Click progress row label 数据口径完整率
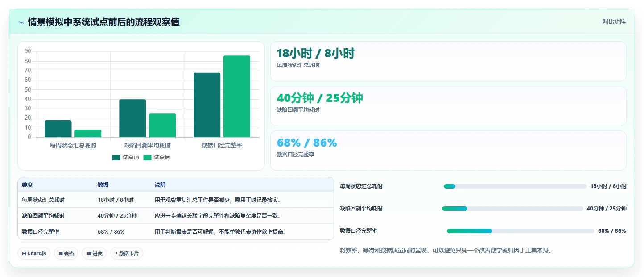The width and height of the screenshot is (644, 277). point(359,231)
